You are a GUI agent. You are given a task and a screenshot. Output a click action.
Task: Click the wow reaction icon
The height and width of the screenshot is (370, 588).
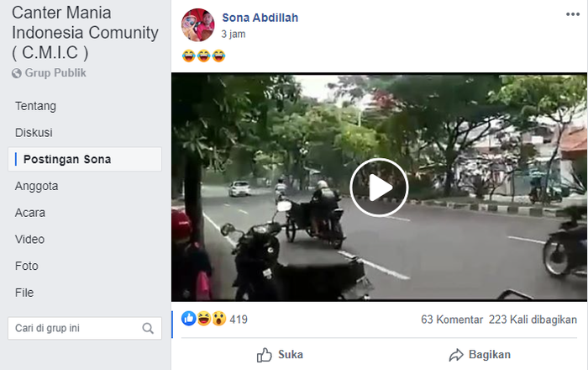(218, 319)
